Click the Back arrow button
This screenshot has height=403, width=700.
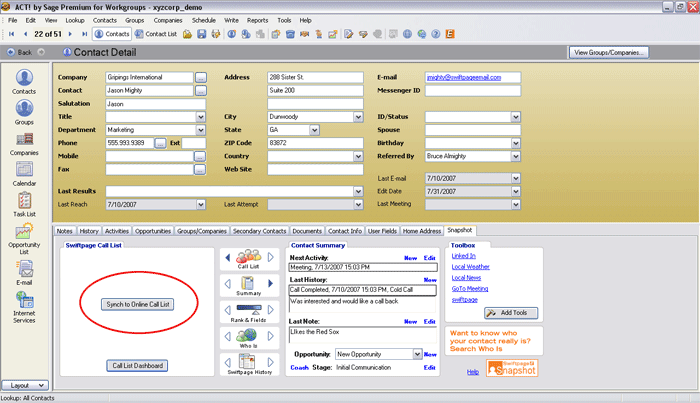coord(20,52)
